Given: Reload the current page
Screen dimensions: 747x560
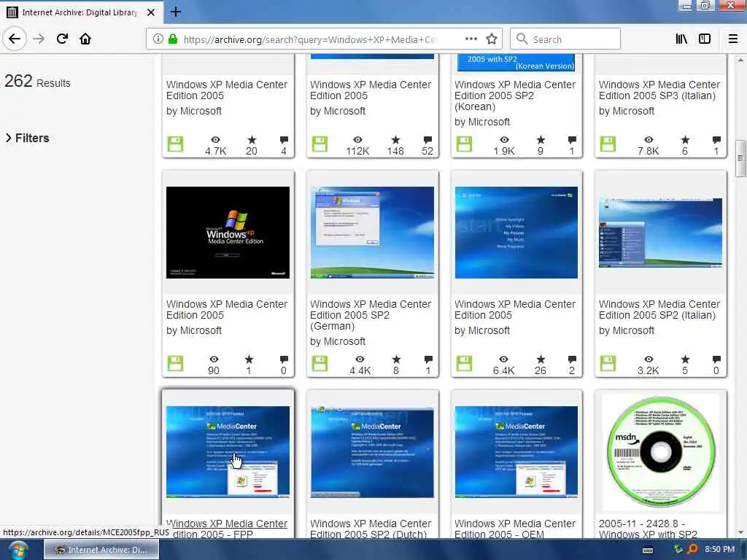Looking at the screenshot, I should (x=62, y=39).
